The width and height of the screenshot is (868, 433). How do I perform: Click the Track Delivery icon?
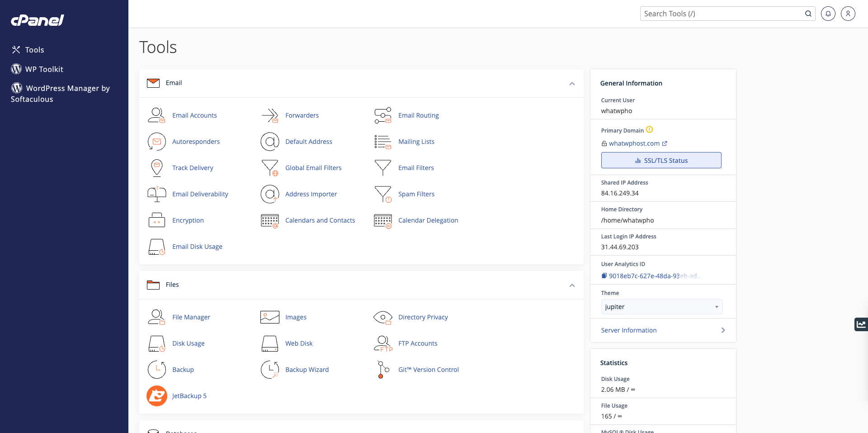click(156, 168)
